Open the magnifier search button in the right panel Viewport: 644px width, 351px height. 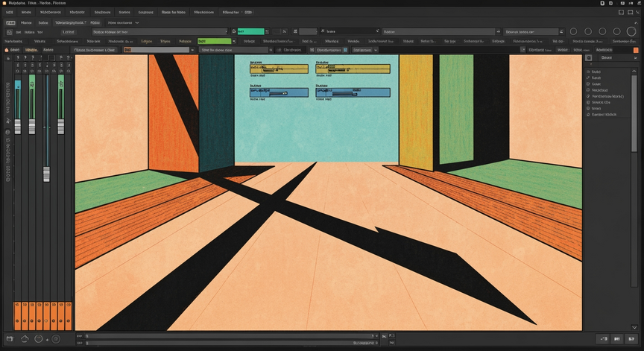(589, 58)
